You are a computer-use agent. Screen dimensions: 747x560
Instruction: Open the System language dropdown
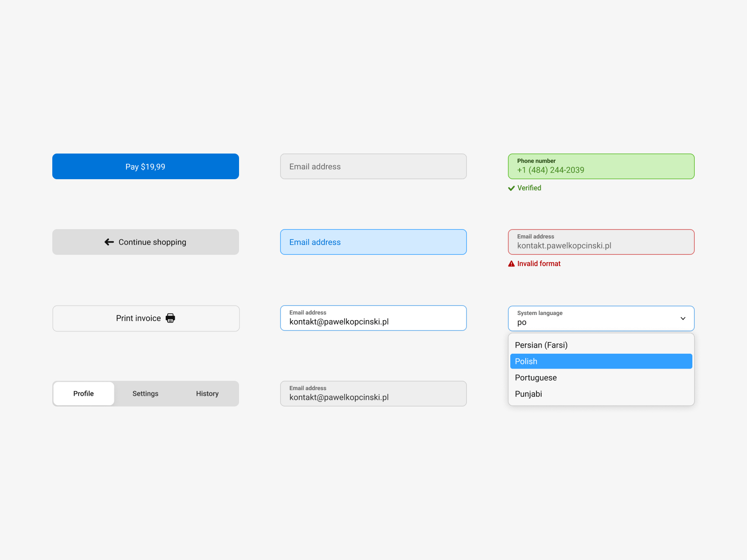[601, 318]
